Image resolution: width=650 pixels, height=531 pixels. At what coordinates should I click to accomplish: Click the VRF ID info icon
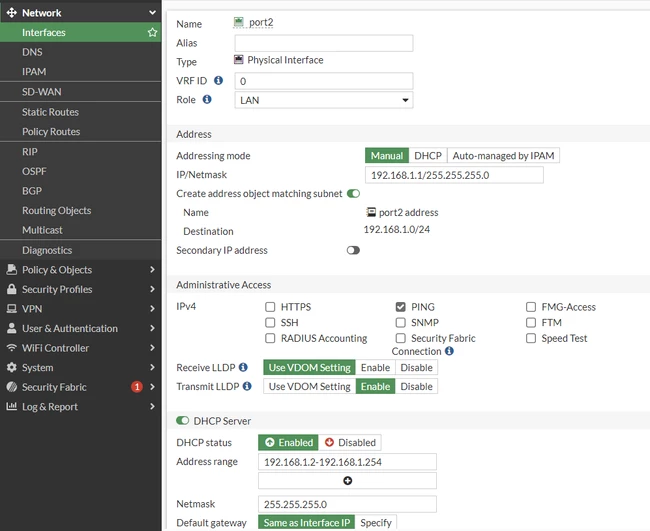pos(218,80)
